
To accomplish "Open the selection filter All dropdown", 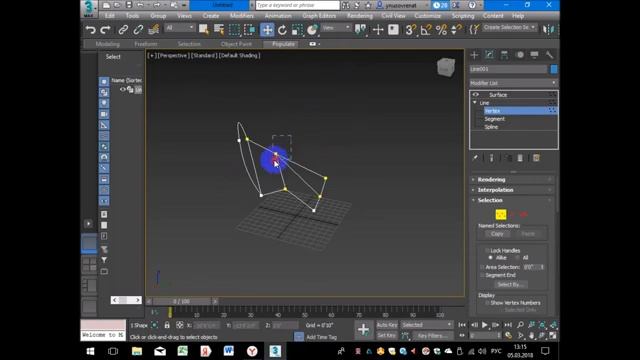I will tap(180, 28).
